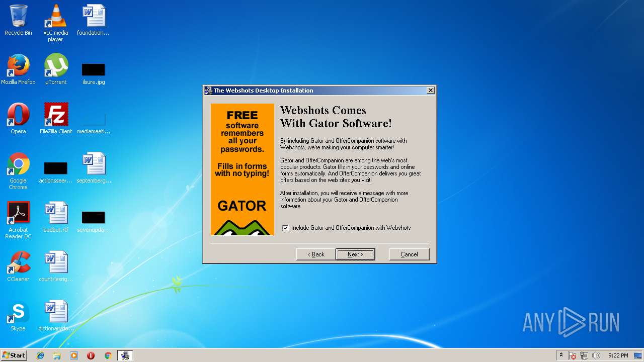Open Windows Explorer folder in taskbar

point(57,355)
